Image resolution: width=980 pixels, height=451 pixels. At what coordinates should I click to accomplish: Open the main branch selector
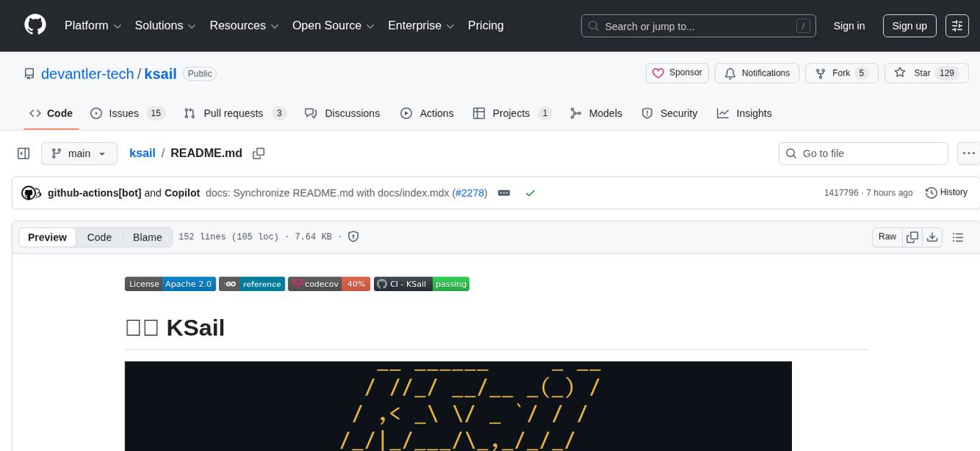point(79,153)
